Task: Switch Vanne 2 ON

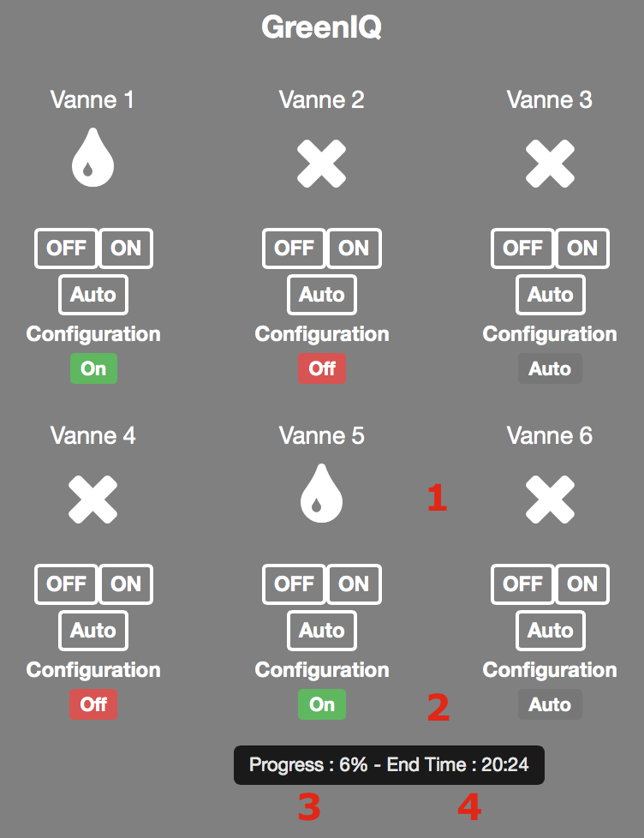Action: (x=354, y=248)
